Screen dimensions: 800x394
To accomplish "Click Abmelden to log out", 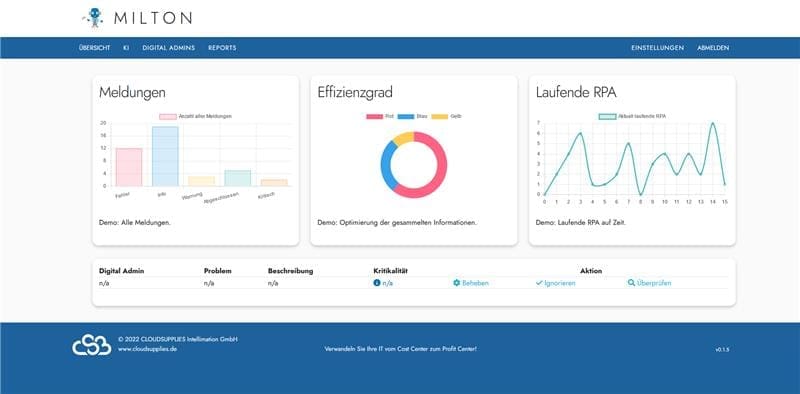I will [713, 48].
